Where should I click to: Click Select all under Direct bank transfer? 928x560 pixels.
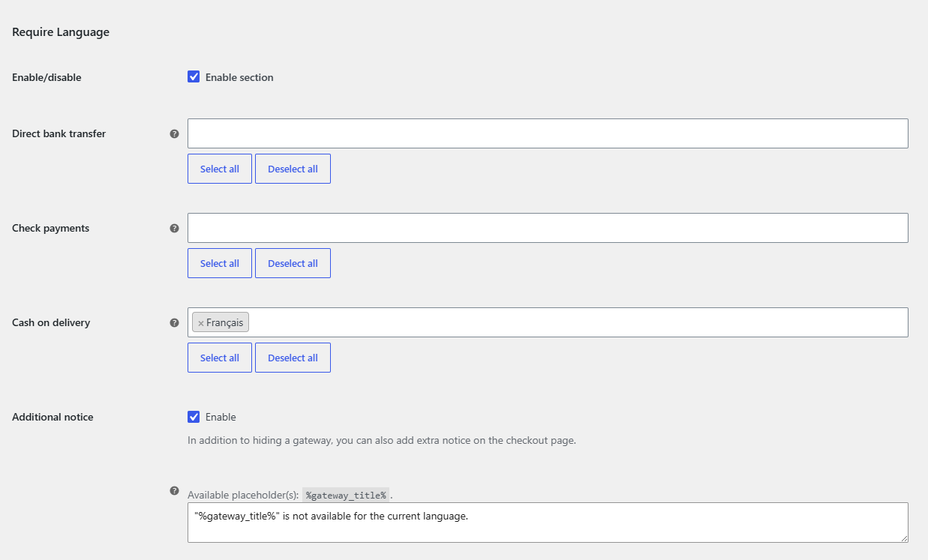220,169
